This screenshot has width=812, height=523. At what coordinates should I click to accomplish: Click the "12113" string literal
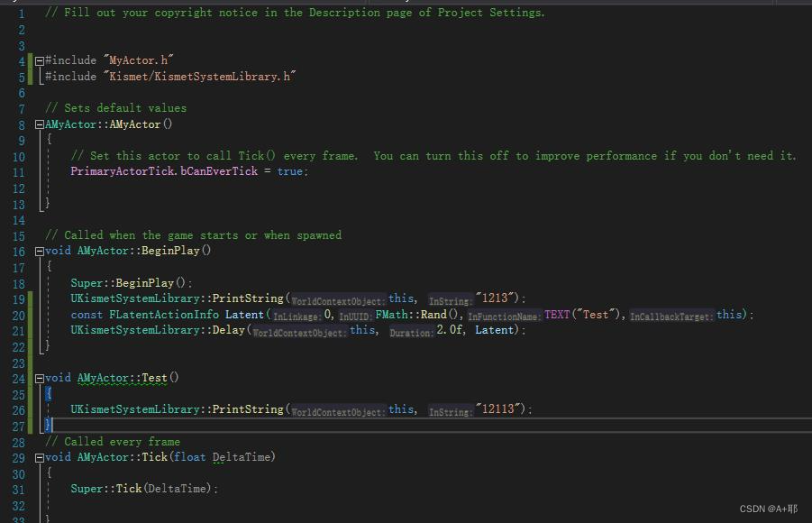[502, 408]
